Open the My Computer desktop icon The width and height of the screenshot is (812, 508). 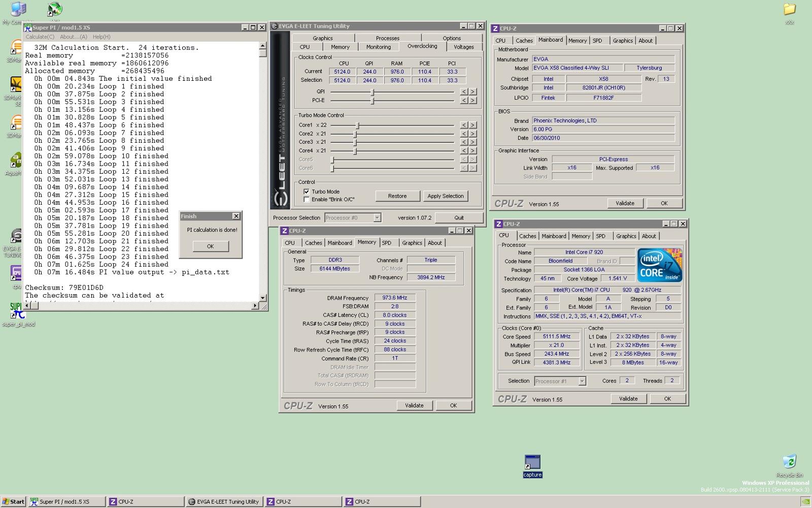point(18,13)
